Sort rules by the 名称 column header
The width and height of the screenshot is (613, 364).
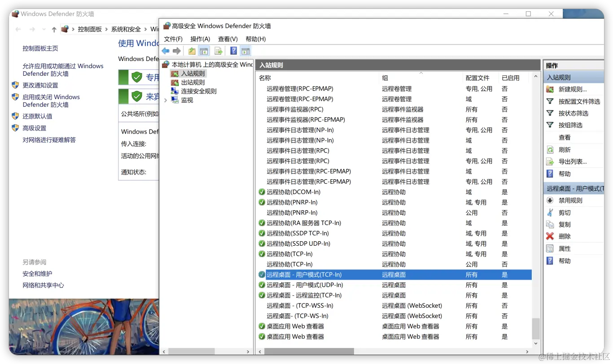(x=318, y=78)
